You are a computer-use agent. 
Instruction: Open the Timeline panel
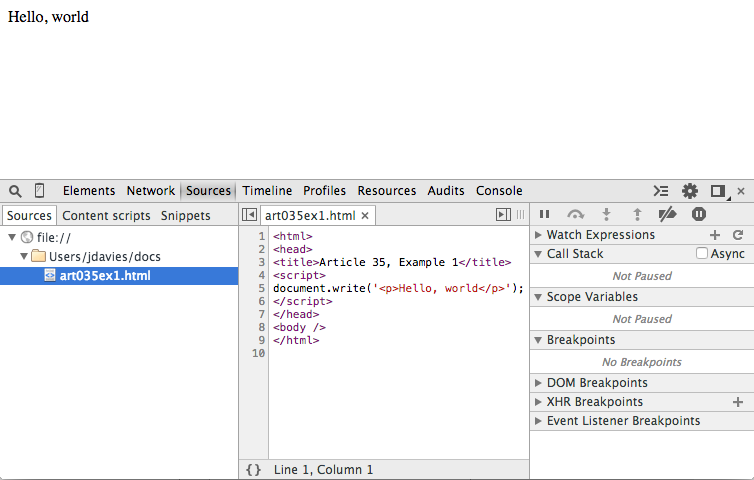pos(267,191)
